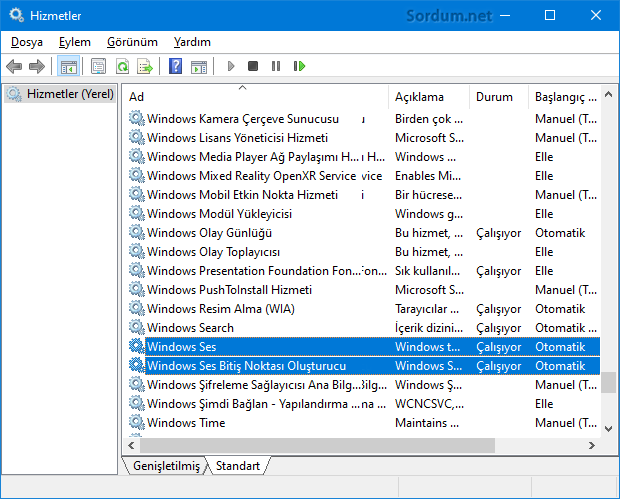The width and height of the screenshot is (620, 499).
Task: Click Çalışıyor status of Windows Search
Action: [x=499, y=328]
